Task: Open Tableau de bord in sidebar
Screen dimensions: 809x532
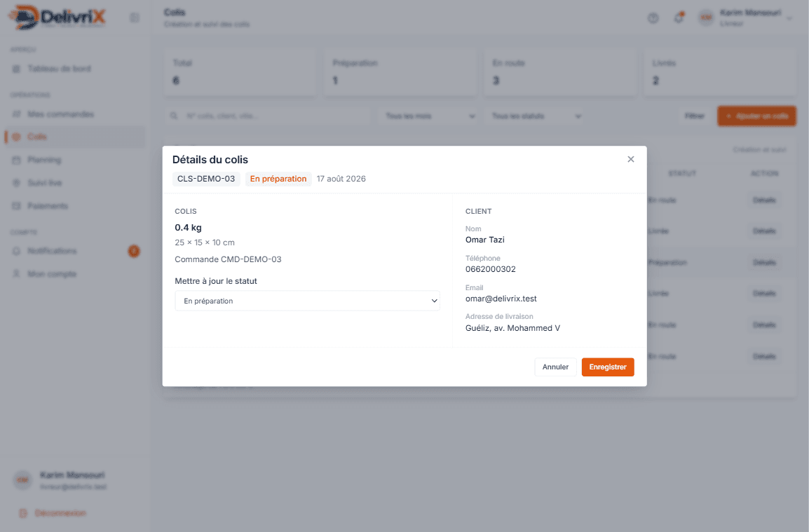Action: point(75,69)
